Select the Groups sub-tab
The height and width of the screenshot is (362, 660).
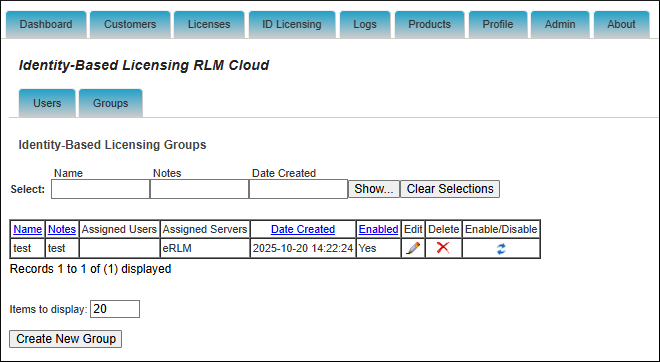coord(111,103)
